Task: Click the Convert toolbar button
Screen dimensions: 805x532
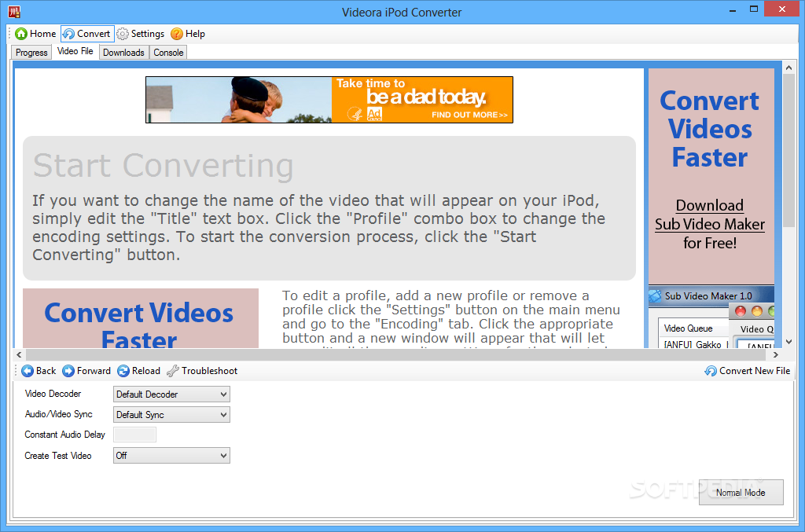Action: (x=86, y=34)
